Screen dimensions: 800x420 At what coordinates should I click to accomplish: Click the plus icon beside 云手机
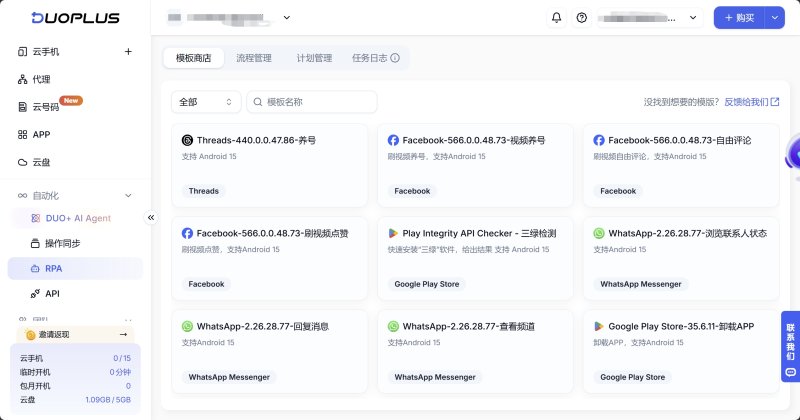tap(128, 52)
